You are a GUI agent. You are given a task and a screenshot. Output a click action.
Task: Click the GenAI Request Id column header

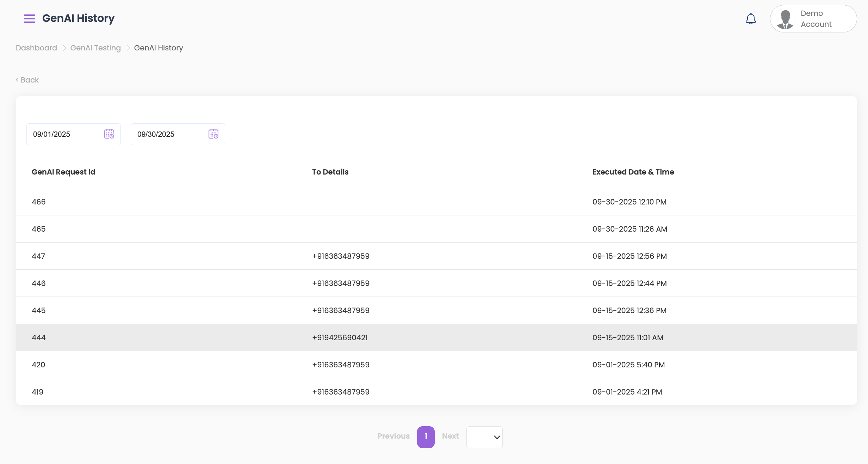click(x=63, y=172)
